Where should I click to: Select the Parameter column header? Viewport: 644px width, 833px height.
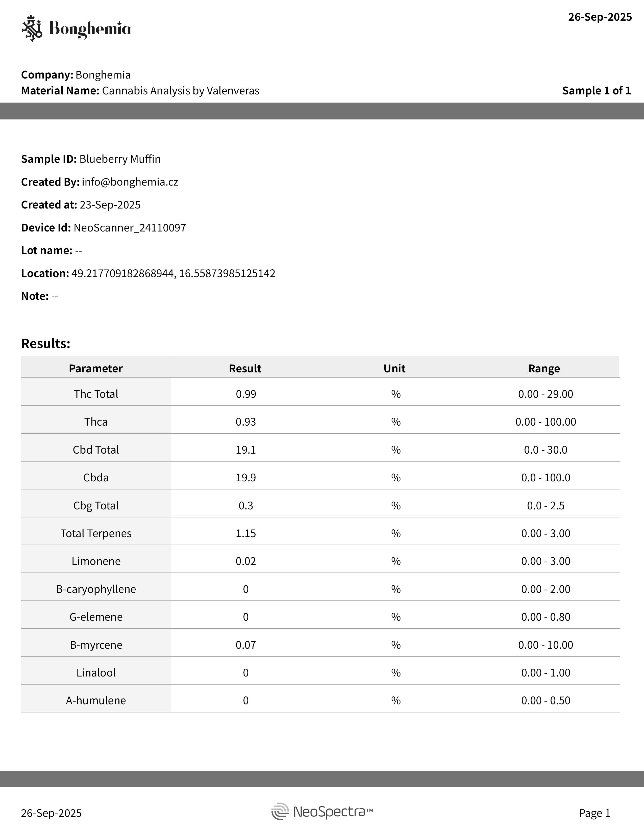[x=96, y=369]
